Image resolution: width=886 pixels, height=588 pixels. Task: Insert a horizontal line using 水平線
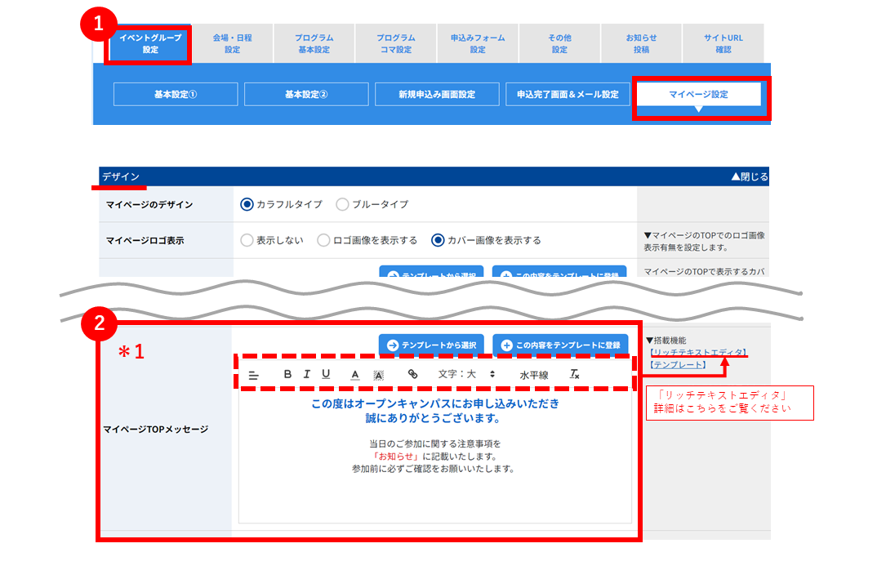pyautogui.click(x=534, y=375)
